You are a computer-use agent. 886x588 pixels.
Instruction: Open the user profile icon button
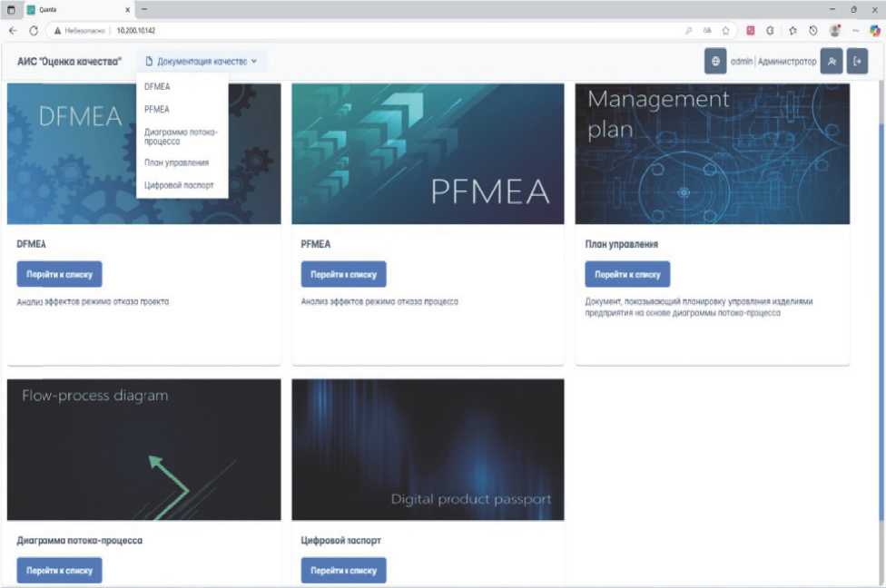click(832, 61)
